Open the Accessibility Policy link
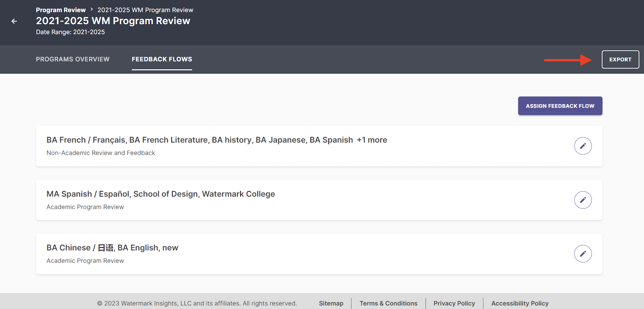644x309 pixels. (520, 303)
